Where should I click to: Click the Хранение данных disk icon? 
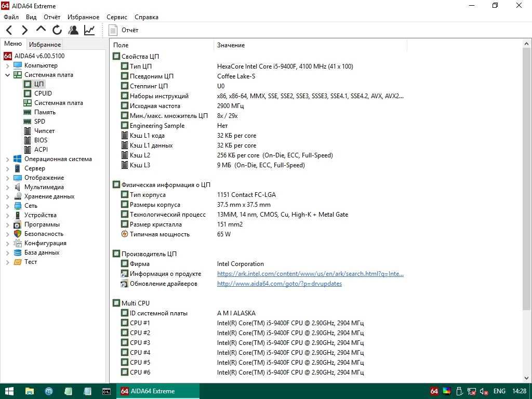(18, 196)
